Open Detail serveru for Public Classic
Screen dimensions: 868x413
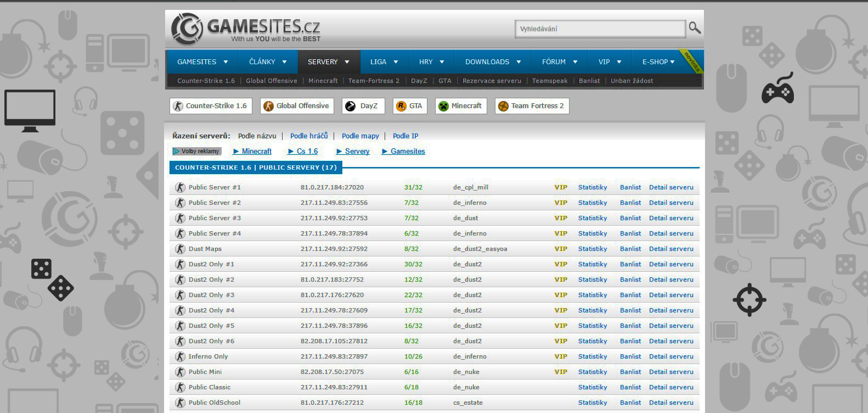coord(671,387)
